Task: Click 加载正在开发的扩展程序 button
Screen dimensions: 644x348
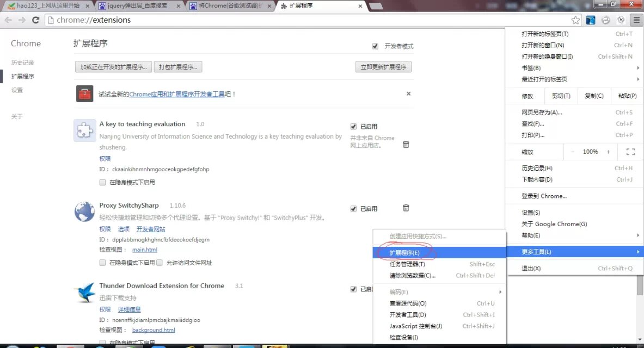Action: pyautogui.click(x=113, y=67)
